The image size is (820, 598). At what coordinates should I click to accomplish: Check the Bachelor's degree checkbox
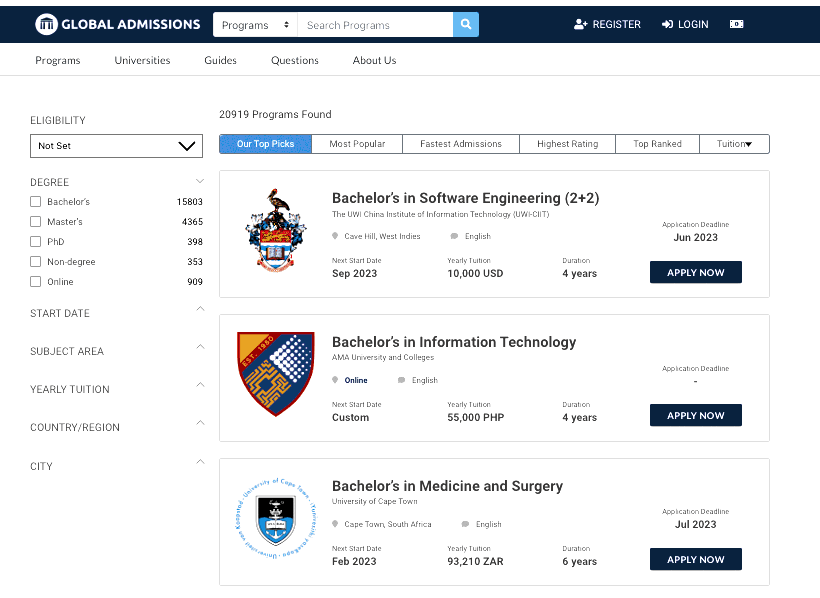pos(36,201)
